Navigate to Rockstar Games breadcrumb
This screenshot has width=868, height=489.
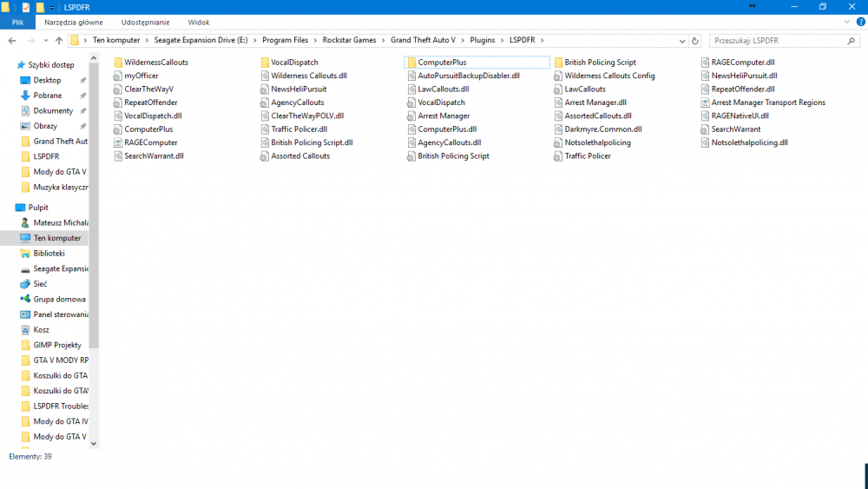click(x=349, y=40)
